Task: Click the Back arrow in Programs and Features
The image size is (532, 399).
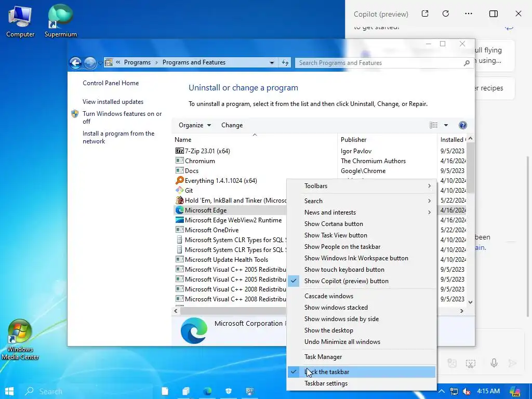Action: [76, 63]
